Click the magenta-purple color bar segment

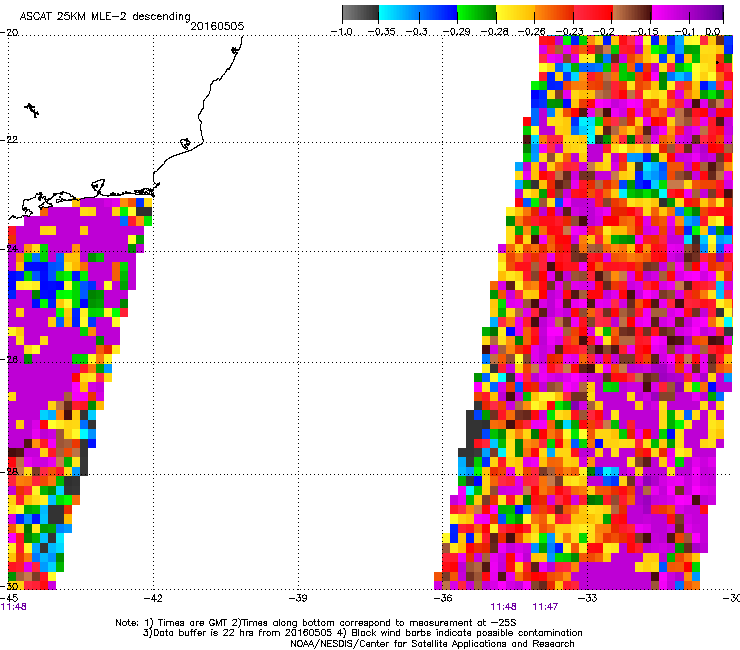click(x=688, y=13)
